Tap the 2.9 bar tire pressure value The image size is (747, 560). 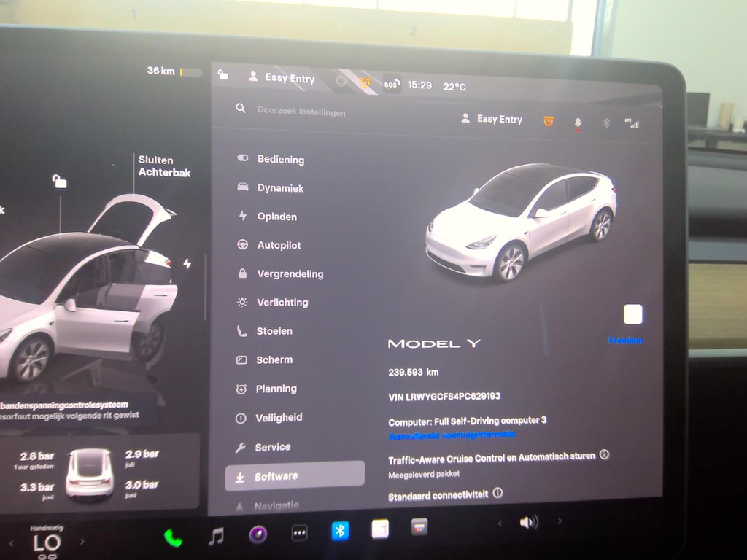[142, 454]
